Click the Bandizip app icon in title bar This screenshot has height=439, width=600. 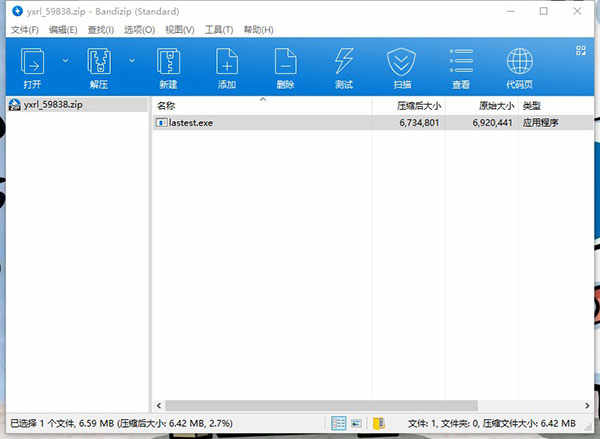point(18,11)
